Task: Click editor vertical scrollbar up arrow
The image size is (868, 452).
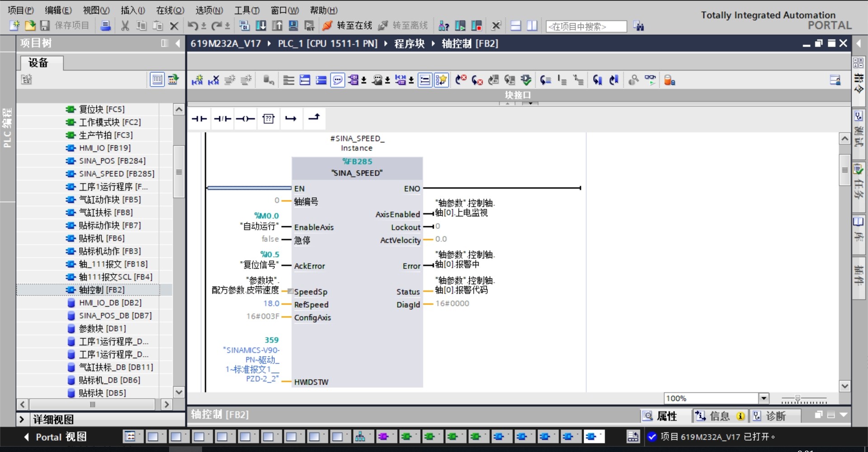Action: click(844, 139)
